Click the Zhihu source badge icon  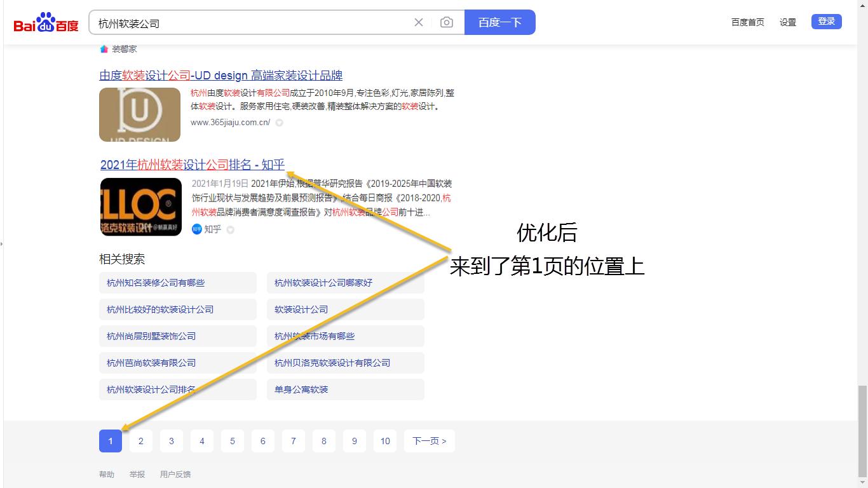pyautogui.click(x=196, y=230)
